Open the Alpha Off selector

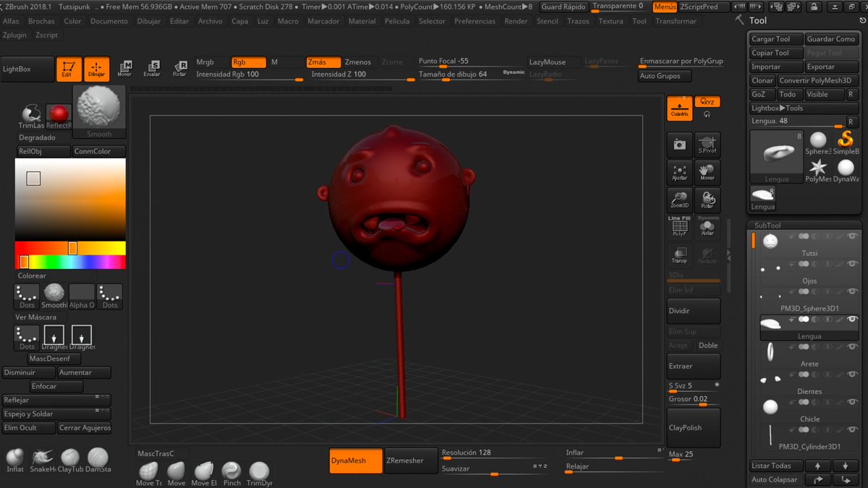82,296
